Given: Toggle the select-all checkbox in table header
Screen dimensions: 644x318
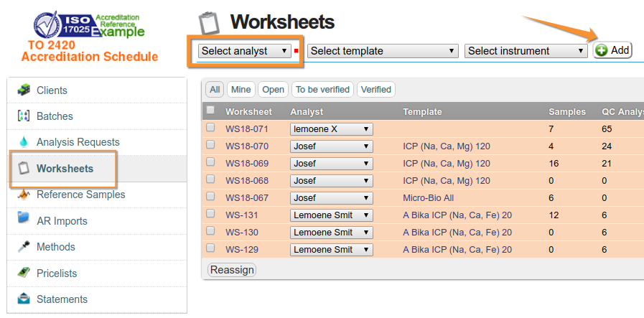Looking at the screenshot, I should coord(210,111).
